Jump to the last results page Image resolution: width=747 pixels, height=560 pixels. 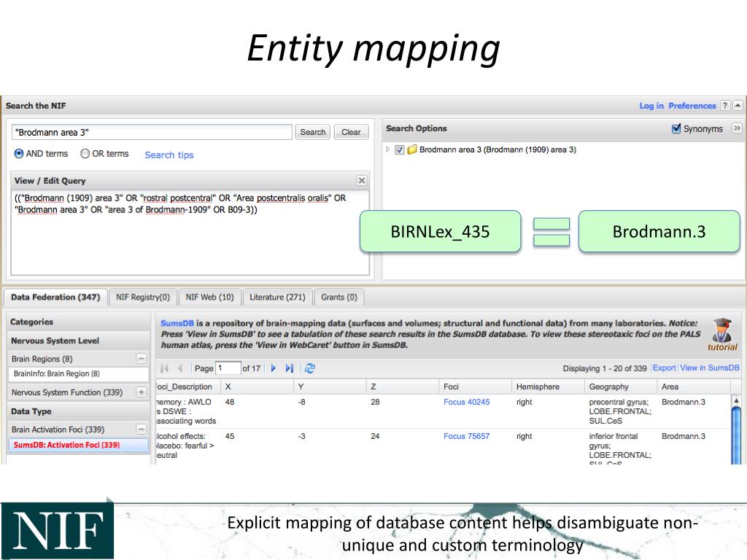tap(289, 368)
